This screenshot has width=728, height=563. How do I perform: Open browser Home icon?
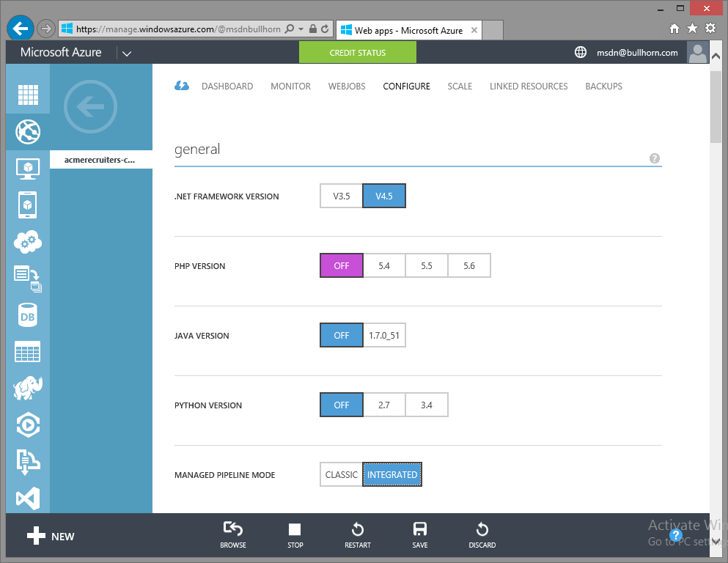(674, 29)
